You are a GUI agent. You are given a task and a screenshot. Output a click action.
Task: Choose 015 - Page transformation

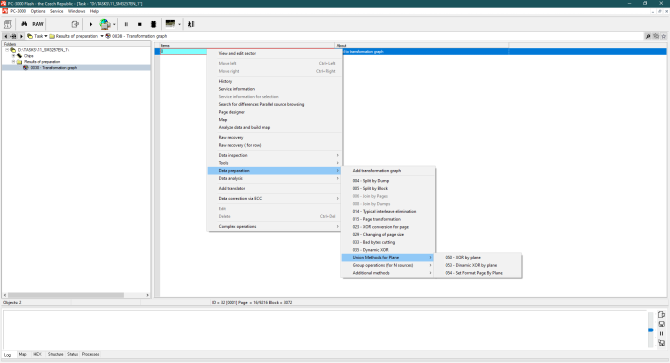388,219
